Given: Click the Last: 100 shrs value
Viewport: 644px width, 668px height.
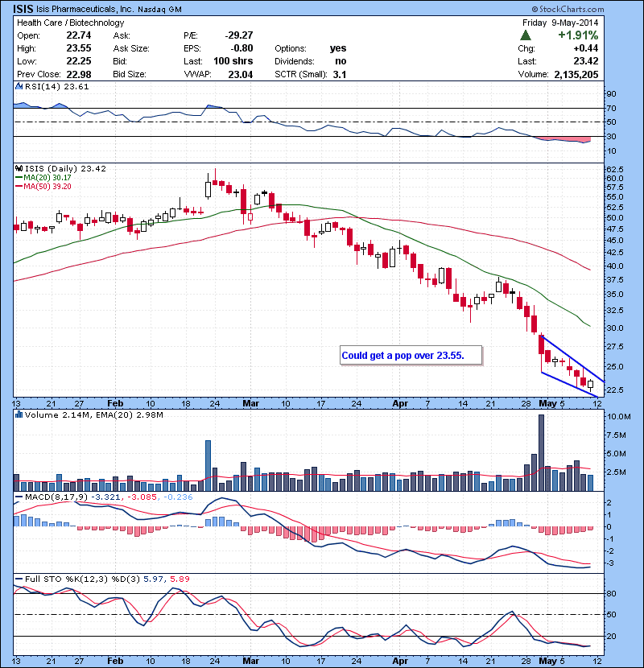Looking at the screenshot, I should 233,61.
